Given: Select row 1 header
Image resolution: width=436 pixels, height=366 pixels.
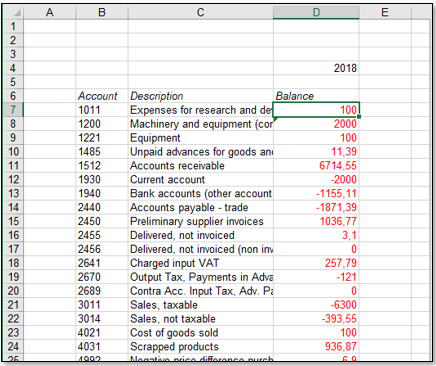Looking at the screenshot, I should click(x=13, y=26).
